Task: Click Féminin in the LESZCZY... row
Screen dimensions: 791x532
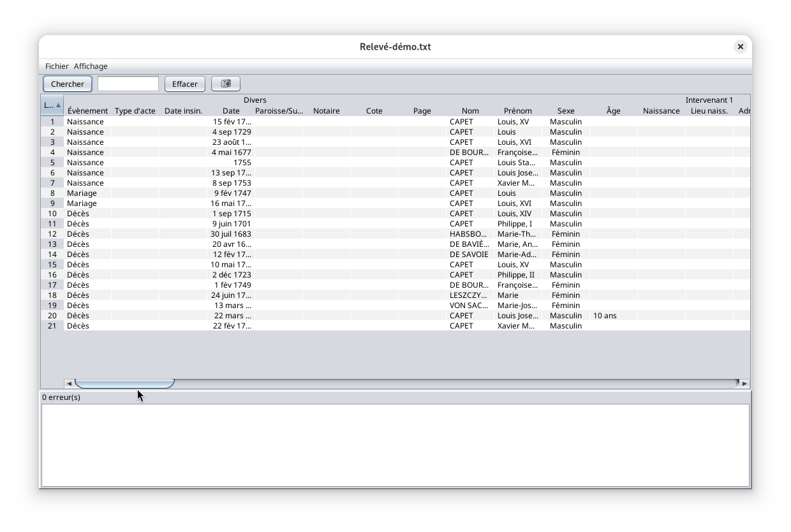Action: click(x=566, y=295)
